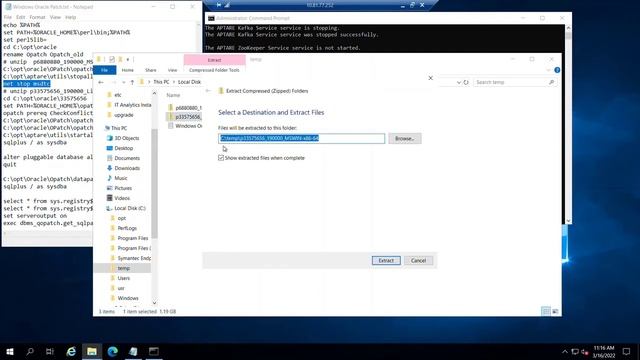
Task: Expand the address bar history dropdown
Action: click(x=458, y=82)
